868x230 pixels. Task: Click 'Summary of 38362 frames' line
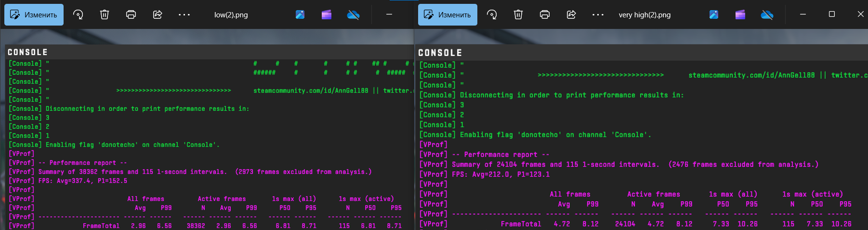click(205, 172)
